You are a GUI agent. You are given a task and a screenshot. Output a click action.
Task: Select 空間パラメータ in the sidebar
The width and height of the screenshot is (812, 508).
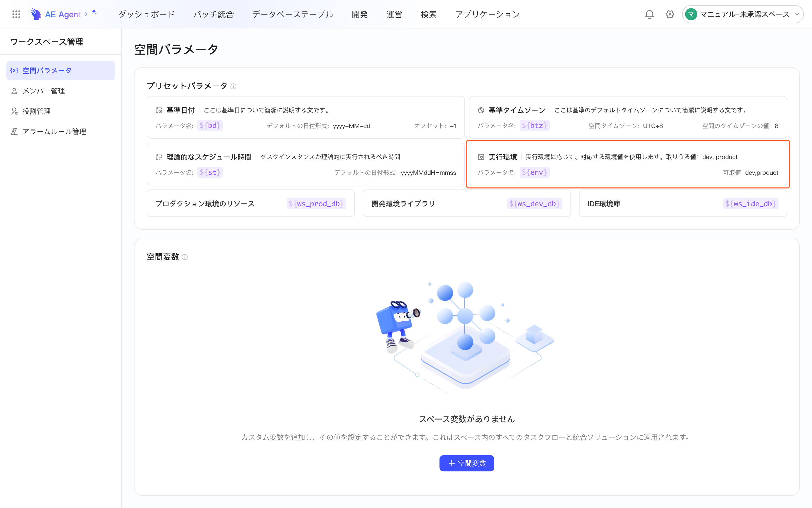(60, 71)
